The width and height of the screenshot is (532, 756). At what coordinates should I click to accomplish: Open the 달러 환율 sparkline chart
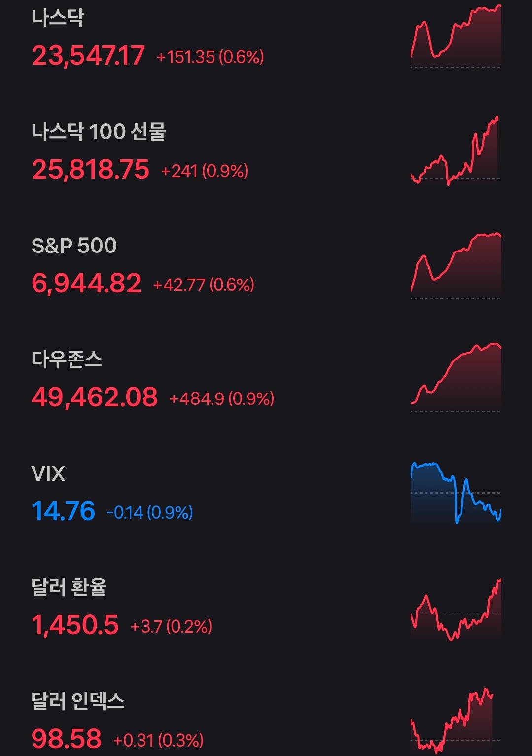pos(456,611)
